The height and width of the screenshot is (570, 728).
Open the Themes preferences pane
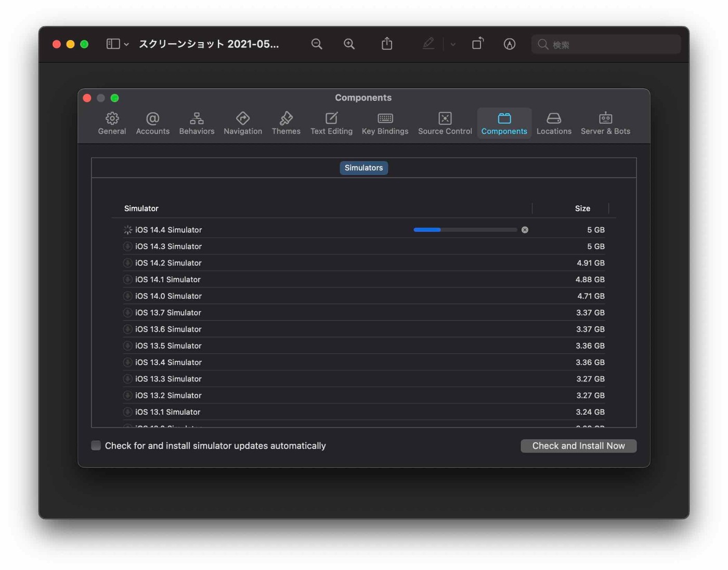click(x=286, y=124)
